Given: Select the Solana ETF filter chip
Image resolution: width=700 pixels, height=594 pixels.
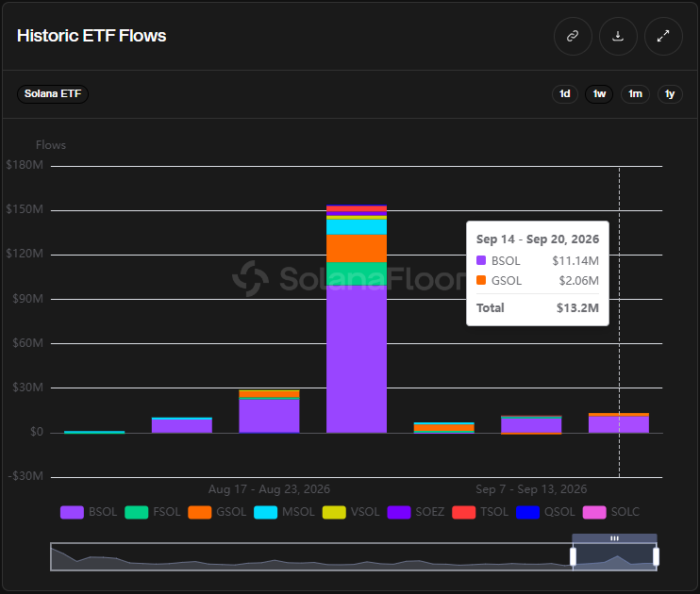Looking at the screenshot, I should 53,93.
